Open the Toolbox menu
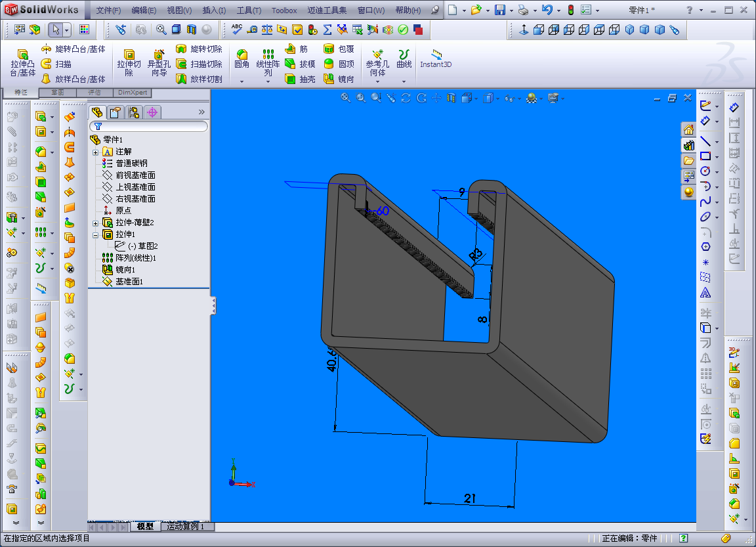 coord(284,10)
